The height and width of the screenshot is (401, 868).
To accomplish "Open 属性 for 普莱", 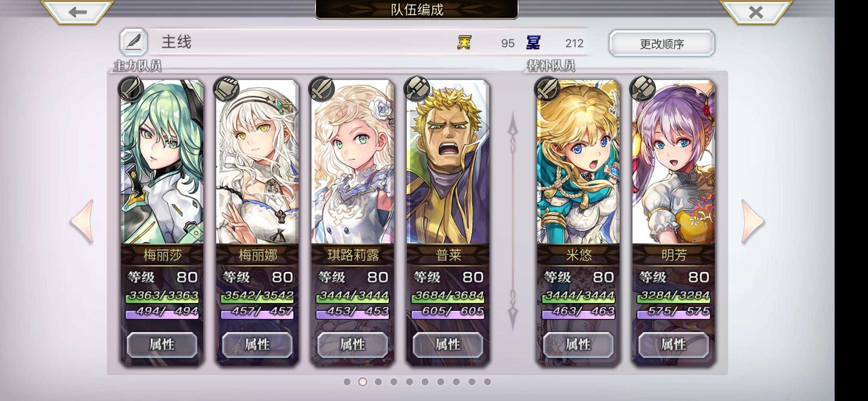I will (448, 345).
